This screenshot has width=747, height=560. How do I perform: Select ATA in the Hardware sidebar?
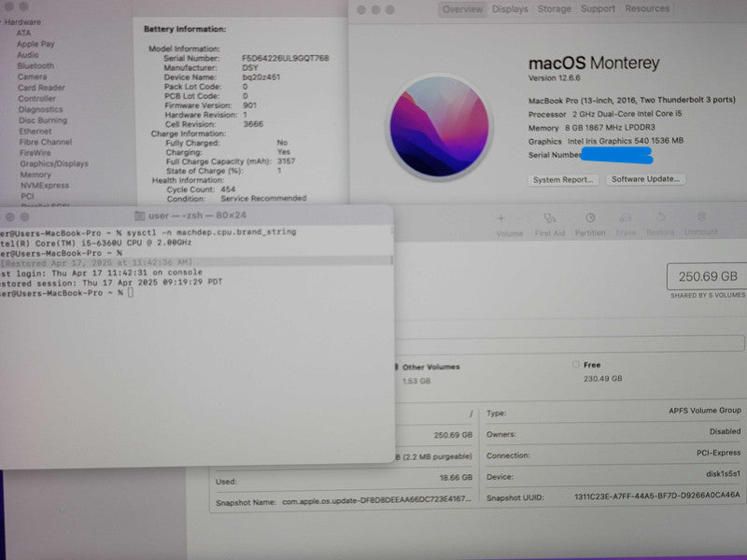click(24, 33)
